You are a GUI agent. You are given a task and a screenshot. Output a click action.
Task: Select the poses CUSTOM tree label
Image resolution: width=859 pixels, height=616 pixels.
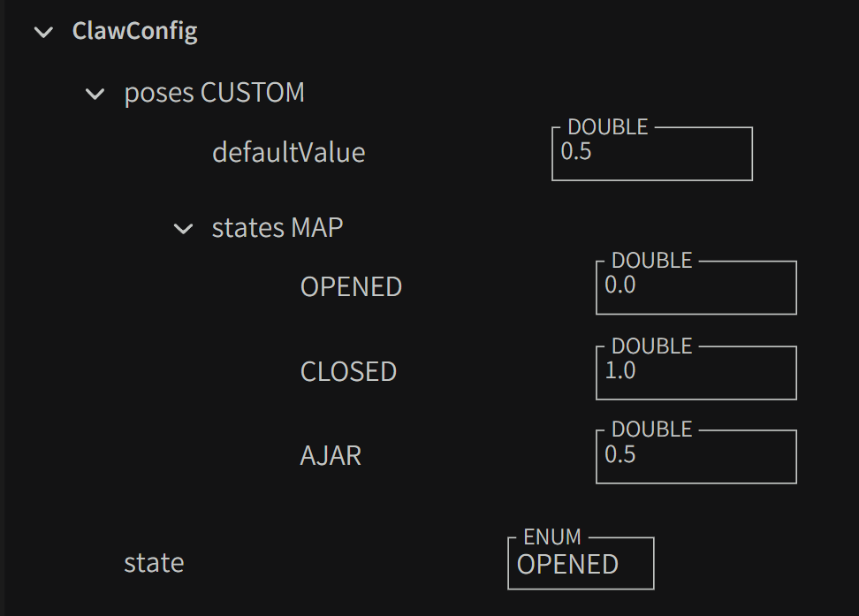click(214, 93)
